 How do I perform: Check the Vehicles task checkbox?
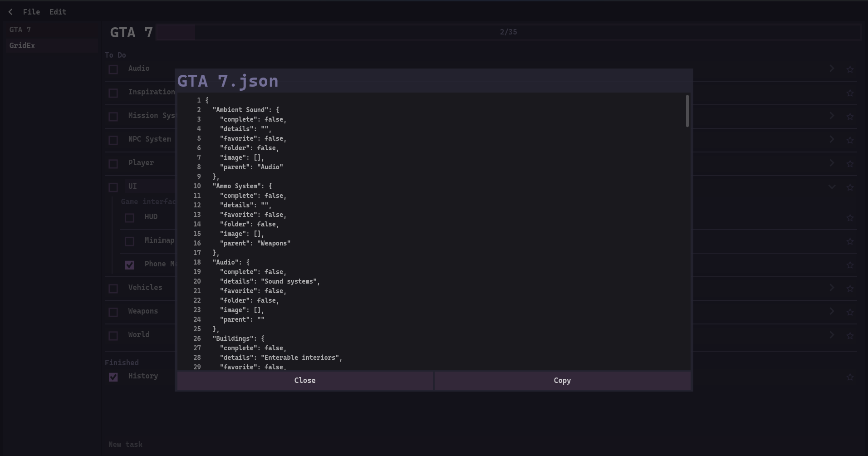tap(113, 289)
